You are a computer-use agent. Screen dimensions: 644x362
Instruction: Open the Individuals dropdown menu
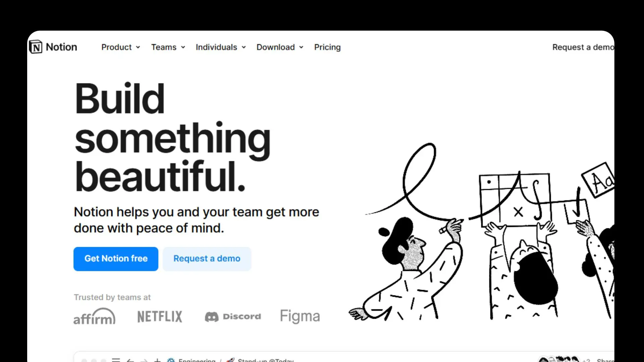[x=221, y=47]
